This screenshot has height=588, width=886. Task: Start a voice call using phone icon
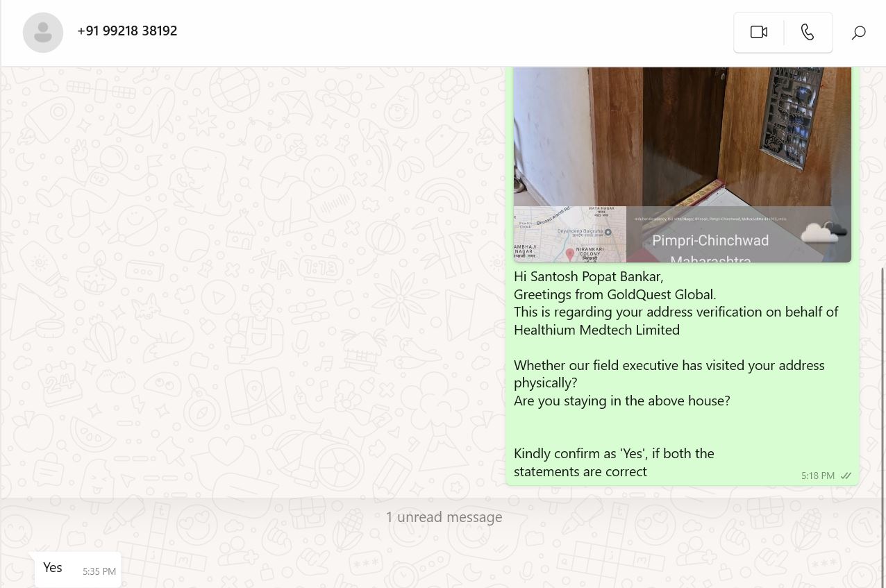pyautogui.click(x=808, y=32)
